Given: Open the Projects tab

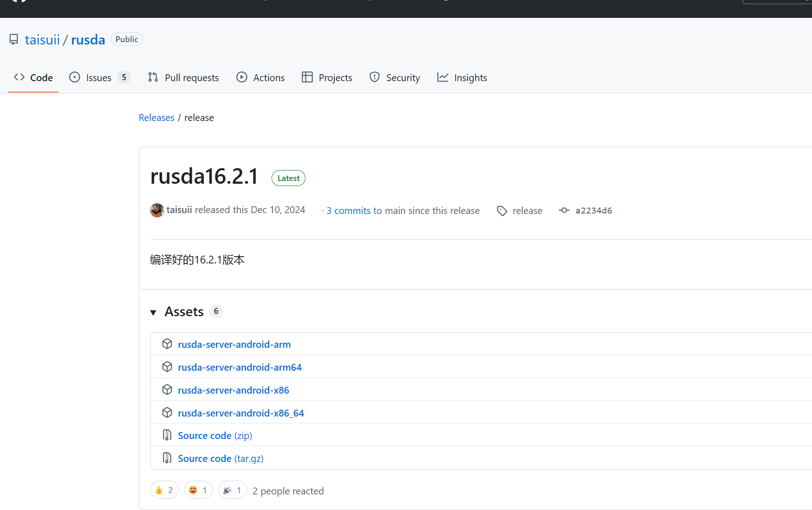Looking at the screenshot, I should click(x=327, y=77).
